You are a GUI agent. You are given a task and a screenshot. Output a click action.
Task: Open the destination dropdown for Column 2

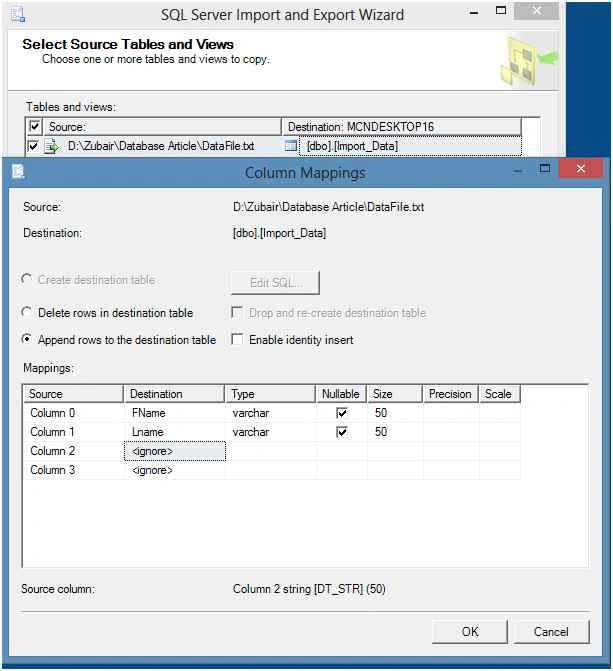pyautogui.click(x=175, y=451)
